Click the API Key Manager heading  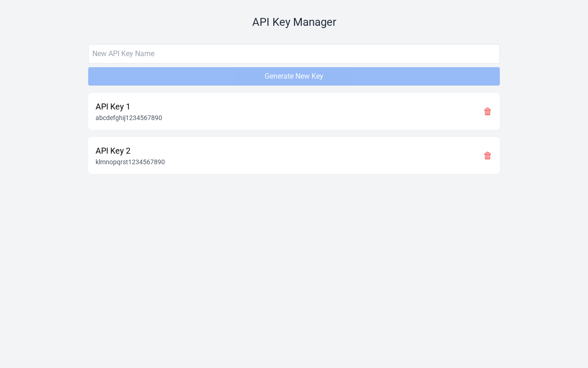pyautogui.click(x=294, y=22)
